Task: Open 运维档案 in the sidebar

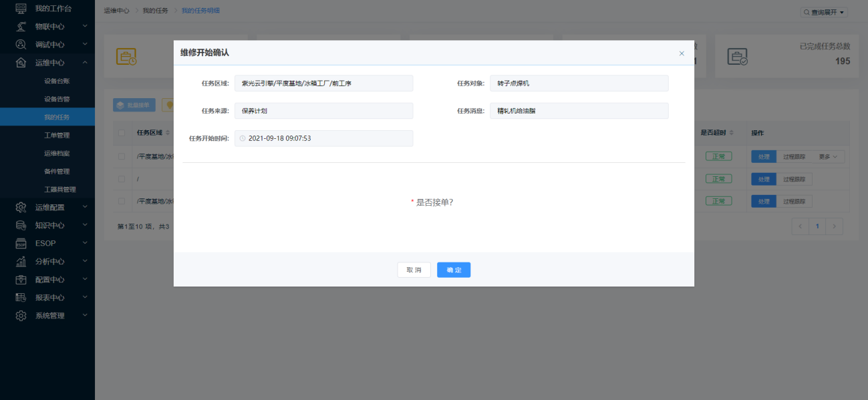Action: (57, 153)
